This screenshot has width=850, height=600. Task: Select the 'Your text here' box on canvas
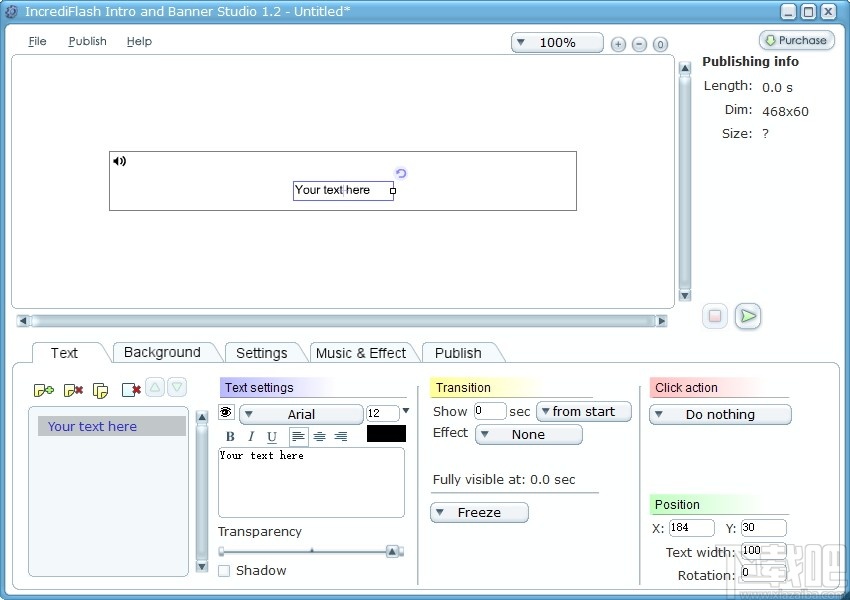coord(343,191)
